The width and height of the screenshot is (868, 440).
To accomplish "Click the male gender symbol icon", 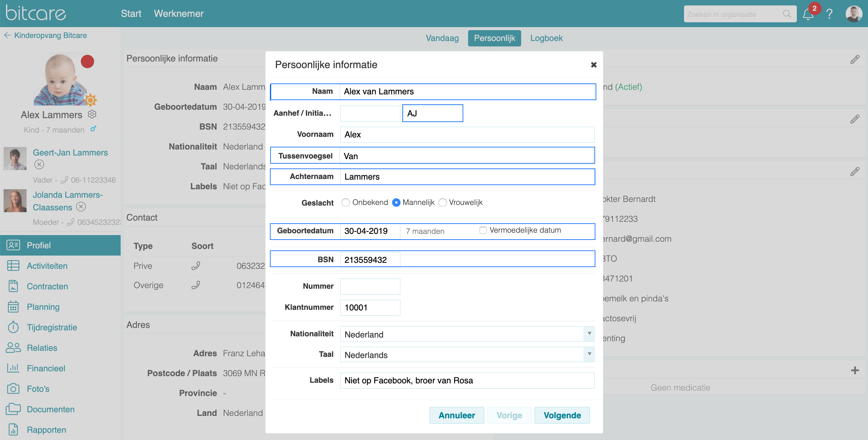I will pos(93,129).
